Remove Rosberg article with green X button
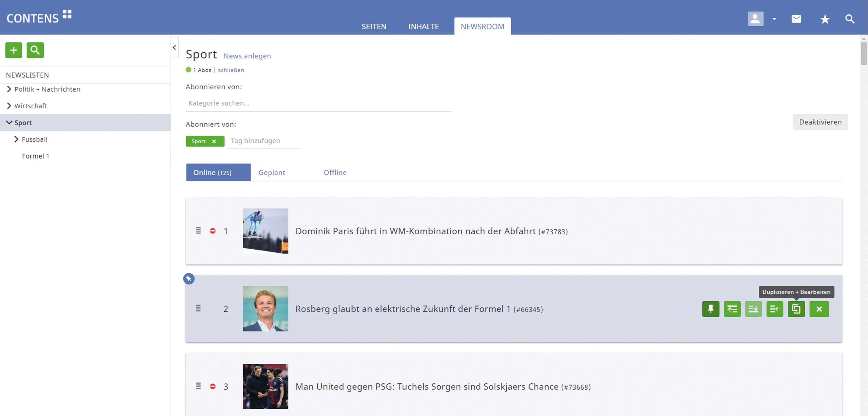 coord(819,309)
